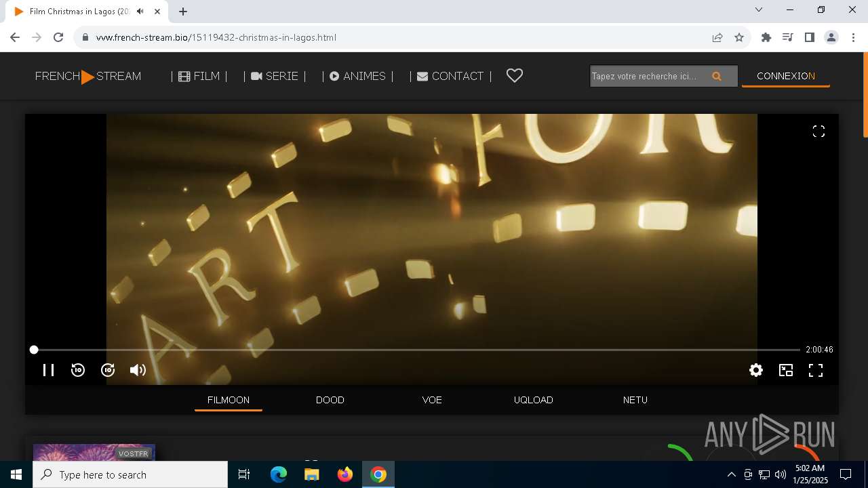Click Chrome icon on taskbar

378,474
